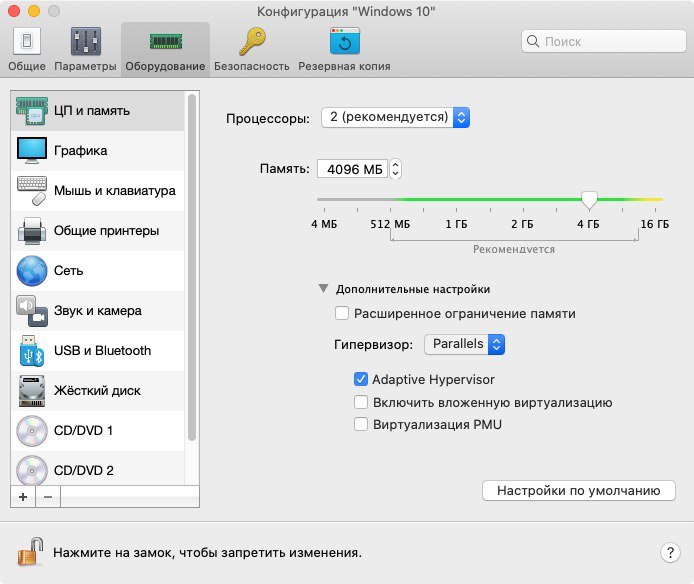Click the memory stepper arrows
Image resolution: width=694 pixels, height=584 pixels.
click(396, 169)
